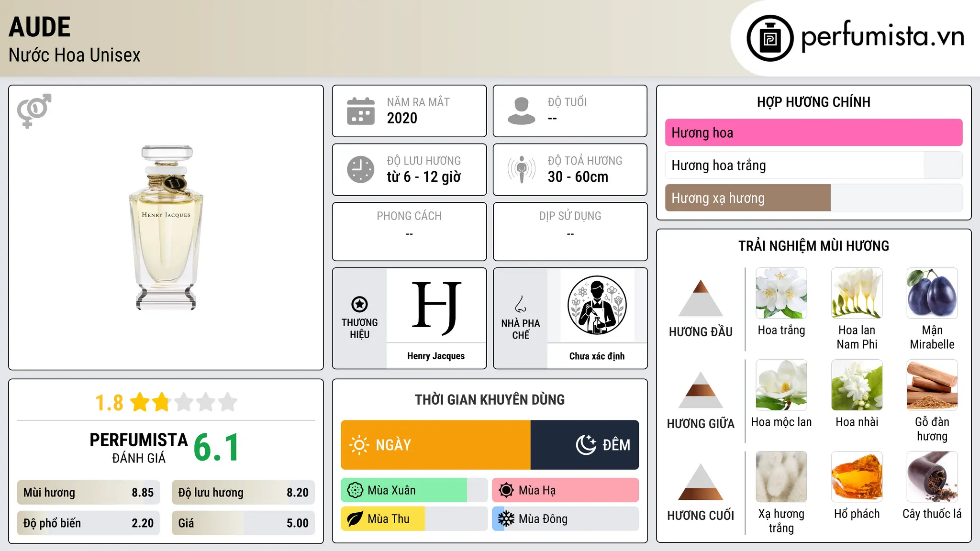Click the 1.8 star rating number
This screenshot has height=551, width=980.
(x=109, y=403)
